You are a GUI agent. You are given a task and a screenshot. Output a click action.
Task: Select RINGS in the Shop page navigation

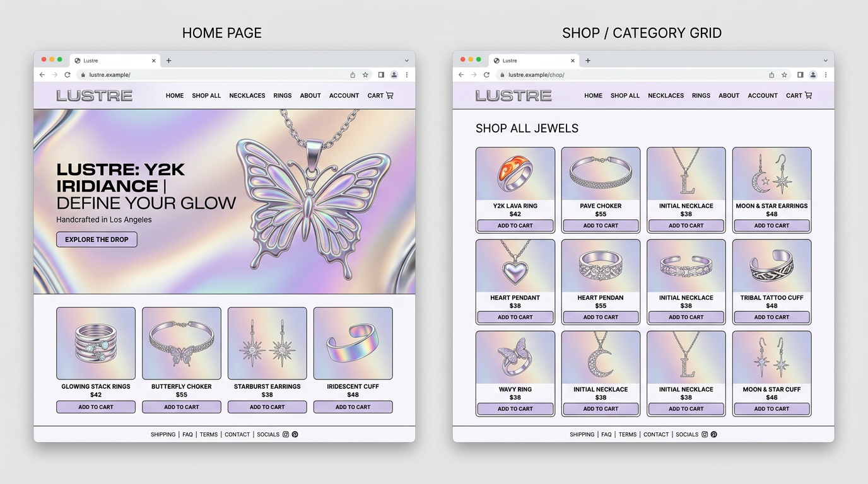click(701, 96)
